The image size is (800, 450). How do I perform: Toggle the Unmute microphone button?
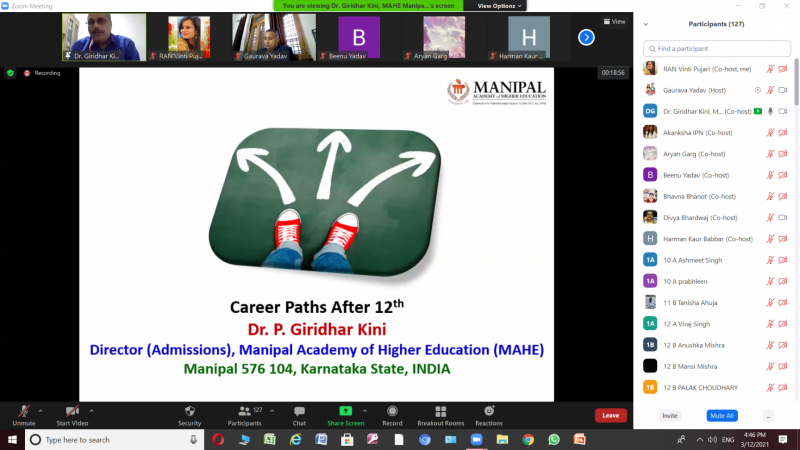[x=24, y=415]
